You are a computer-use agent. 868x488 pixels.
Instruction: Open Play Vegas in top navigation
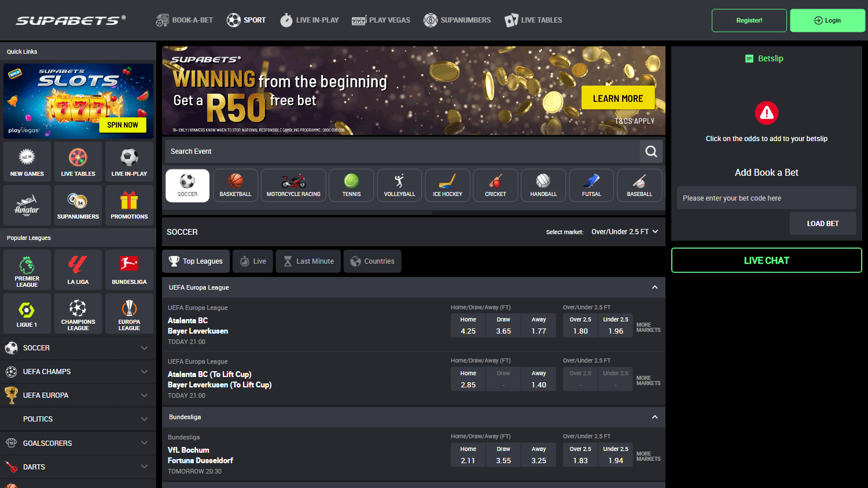point(381,20)
